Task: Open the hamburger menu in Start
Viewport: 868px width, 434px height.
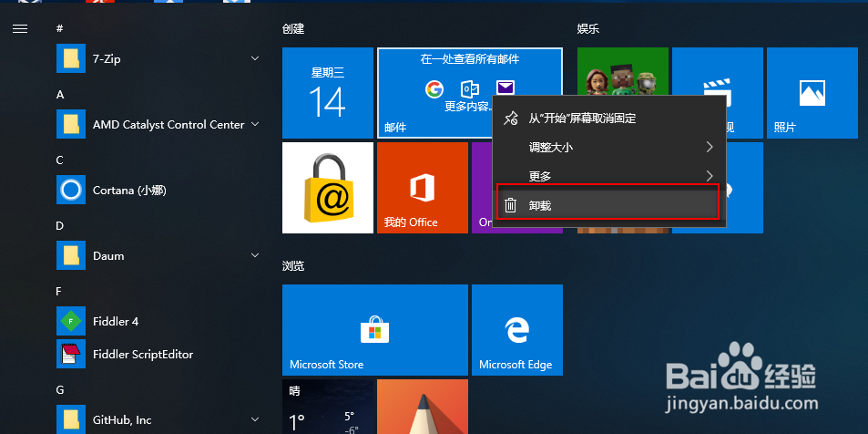Action: click(20, 29)
